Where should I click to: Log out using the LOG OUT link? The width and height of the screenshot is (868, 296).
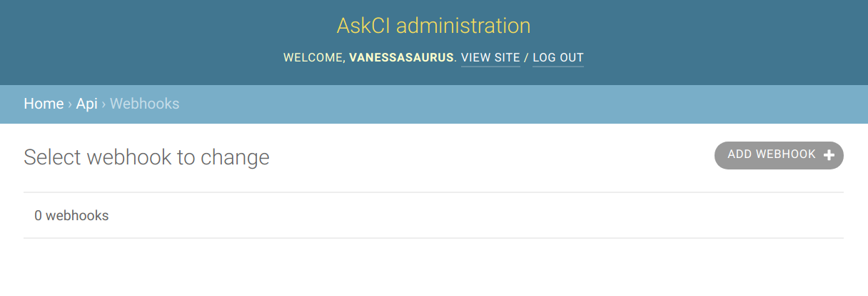click(558, 58)
